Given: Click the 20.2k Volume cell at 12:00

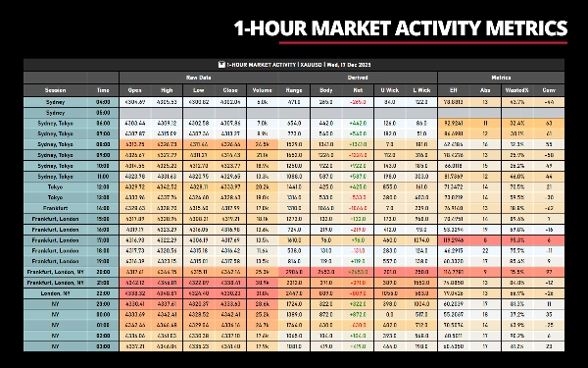Looking at the screenshot, I should tap(263, 187).
